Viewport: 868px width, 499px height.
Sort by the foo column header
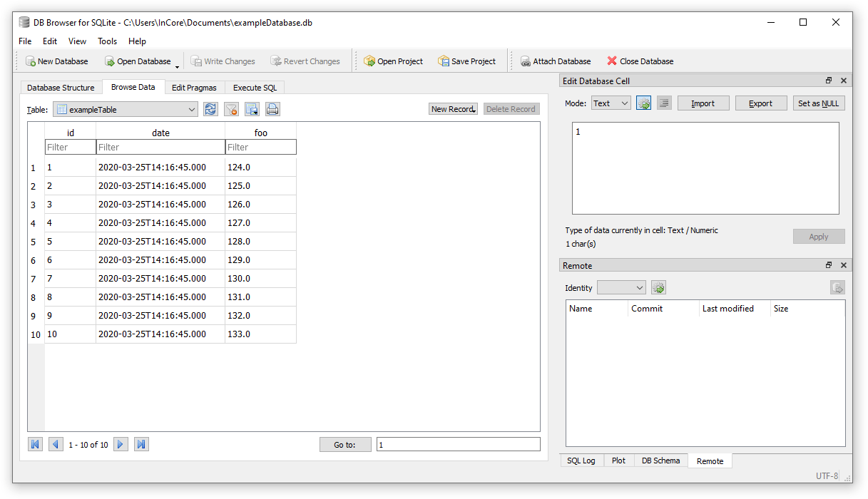coord(261,133)
